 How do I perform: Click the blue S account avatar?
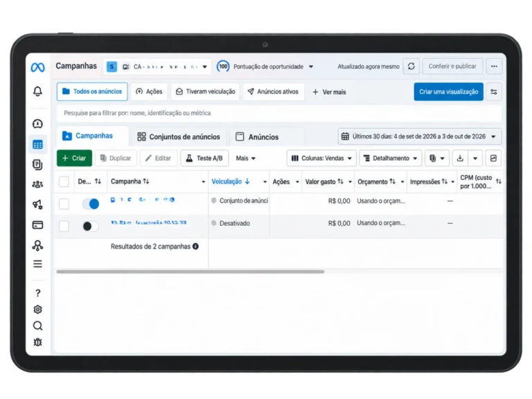point(112,66)
